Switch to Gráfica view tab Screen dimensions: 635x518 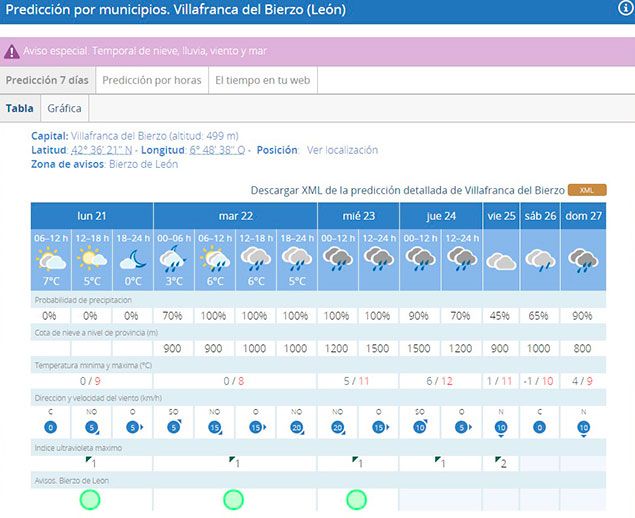tap(64, 108)
